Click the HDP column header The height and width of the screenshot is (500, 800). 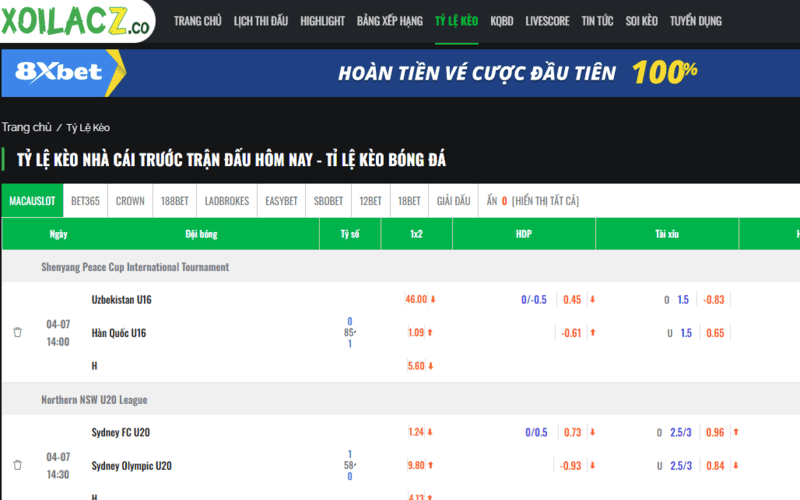click(523, 234)
